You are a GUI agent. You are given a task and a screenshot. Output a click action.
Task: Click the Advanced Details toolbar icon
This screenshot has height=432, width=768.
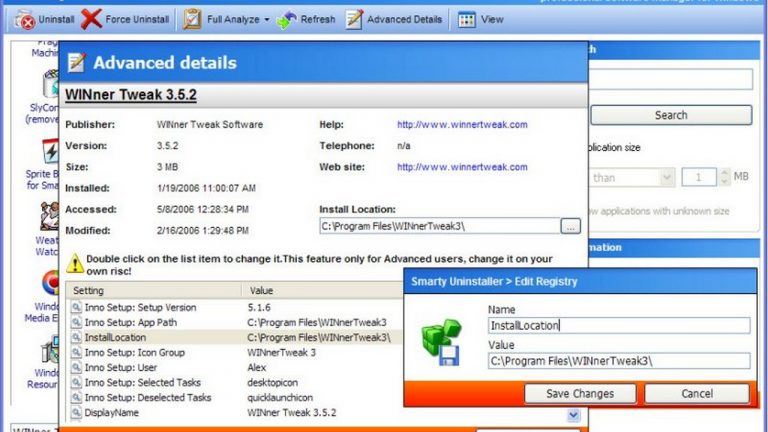click(x=354, y=20)
